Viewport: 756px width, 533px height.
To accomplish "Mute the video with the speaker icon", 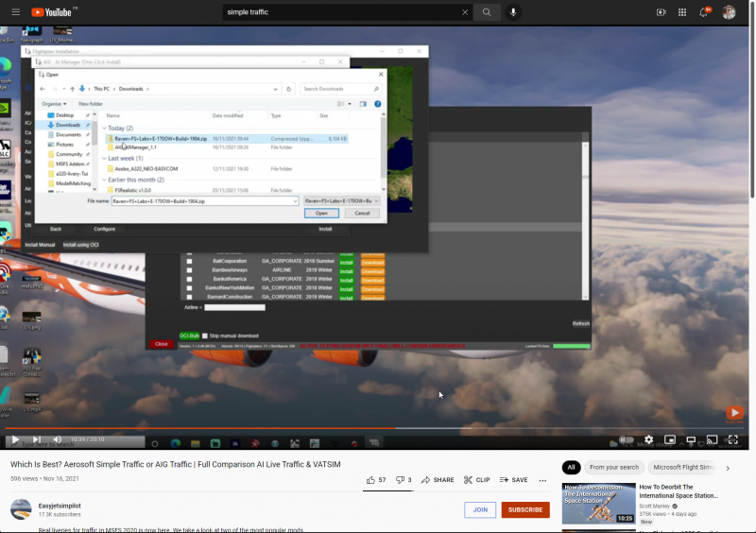I will click(58, 439).
